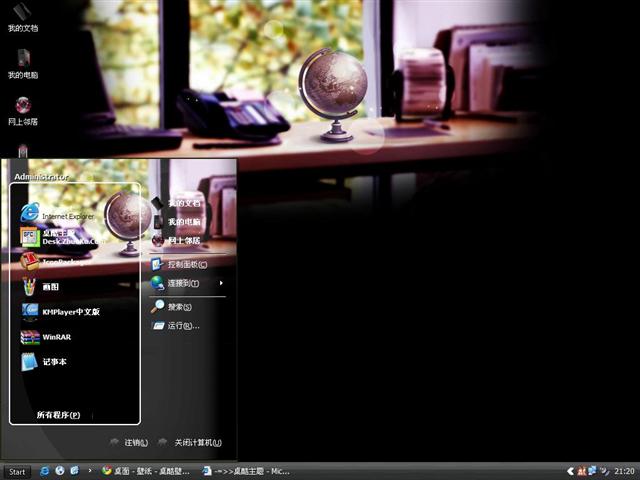Image resolution: width=640 pixels, height=480 pixels.
Task: Click the orange system tray icon
Action: coord(582,471)
